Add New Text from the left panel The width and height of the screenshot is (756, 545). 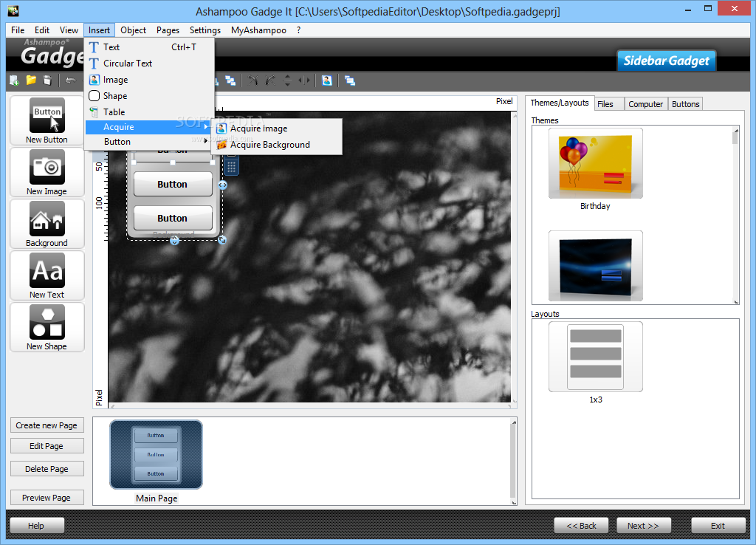(47, 275)
